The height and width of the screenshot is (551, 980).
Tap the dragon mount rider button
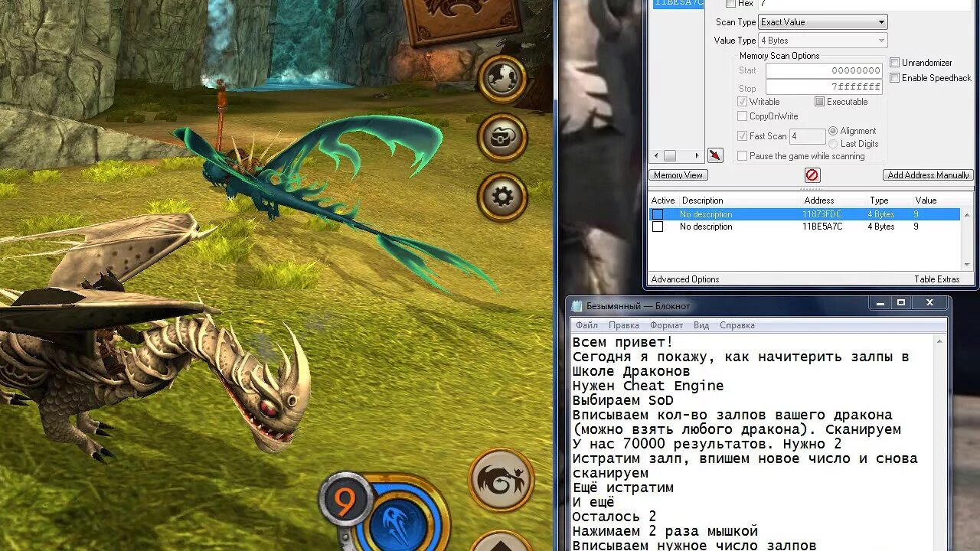[501, 480]
